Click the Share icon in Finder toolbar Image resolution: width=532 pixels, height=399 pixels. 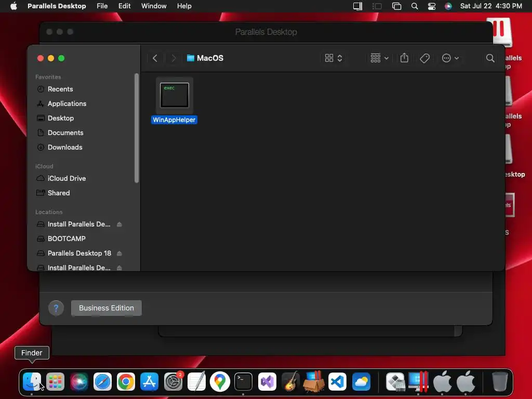tap(404, 58)
